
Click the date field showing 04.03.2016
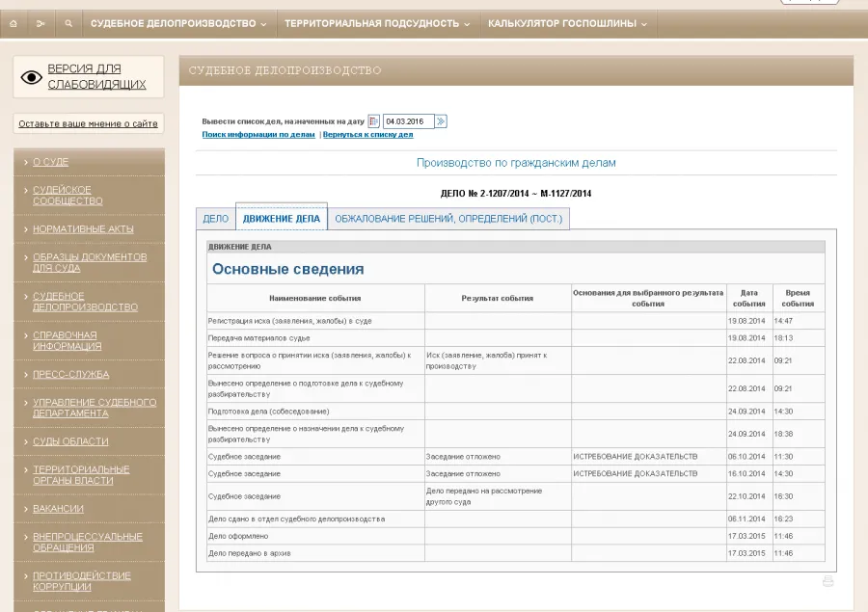click(x=409, y=121)
